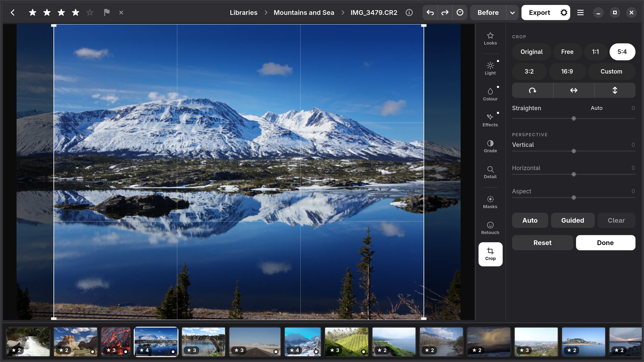
Task: Set rating to five stars
Action: (90, 13)
